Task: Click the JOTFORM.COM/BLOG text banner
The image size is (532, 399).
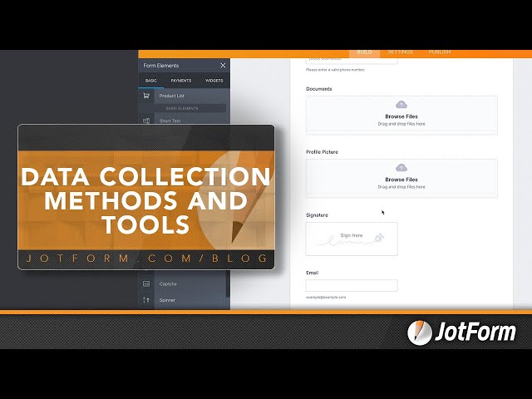Action: point(146,259)
